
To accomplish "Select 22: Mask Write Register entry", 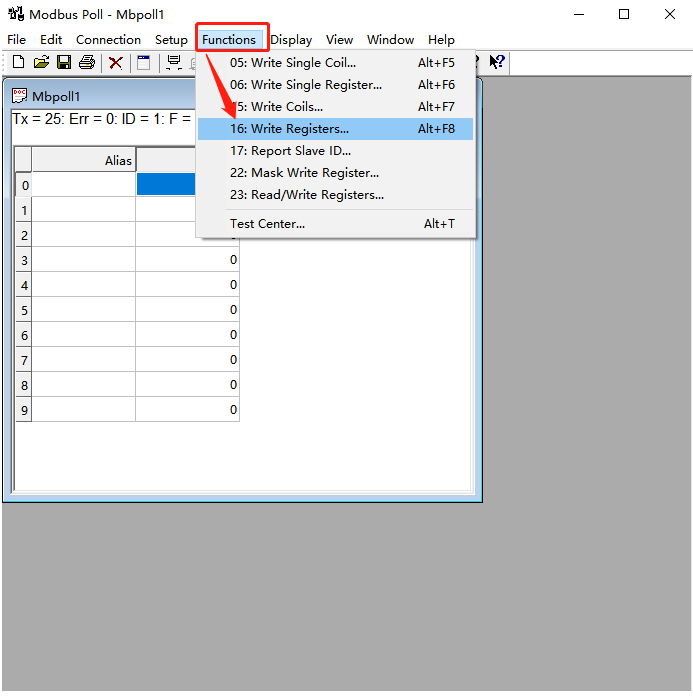I will pyautogui.click(x=304, y=173).
